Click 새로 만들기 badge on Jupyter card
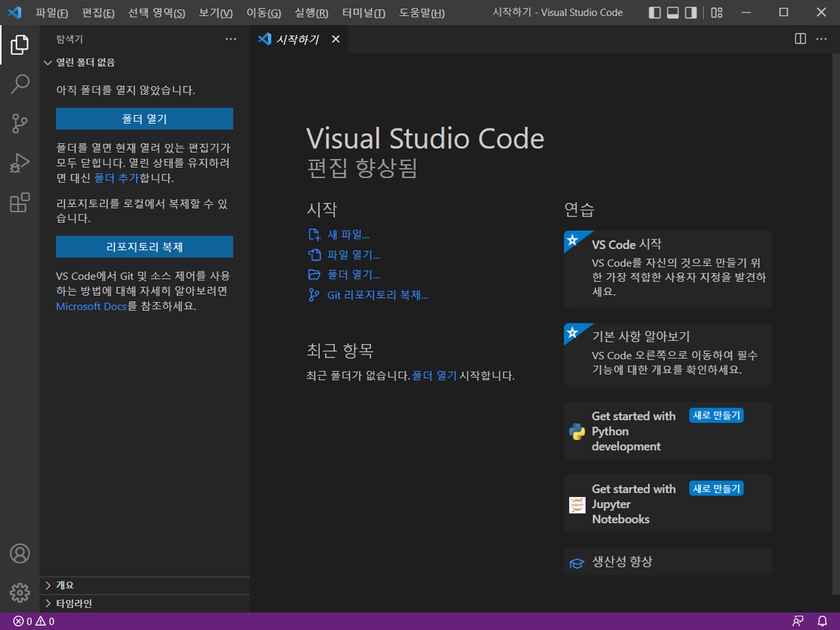 coord(716,488)
